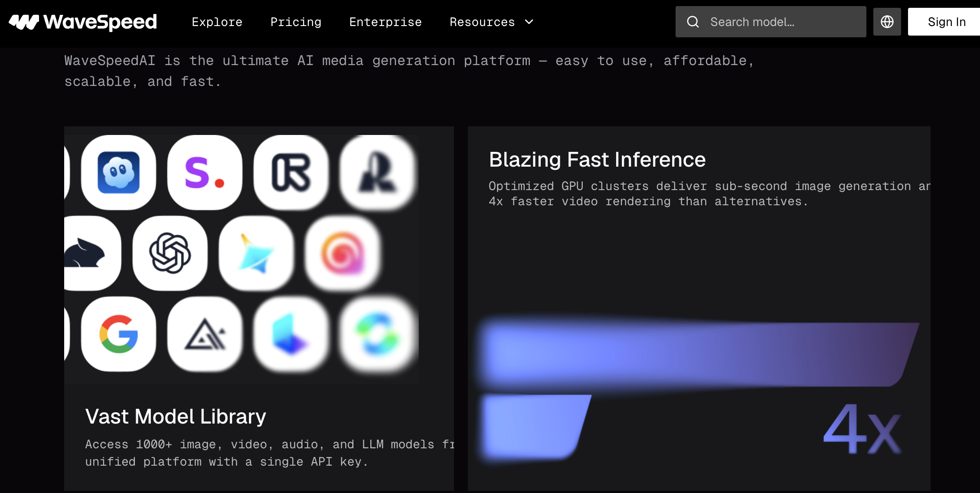Click the Vast Model Library heading

[176, 417]
